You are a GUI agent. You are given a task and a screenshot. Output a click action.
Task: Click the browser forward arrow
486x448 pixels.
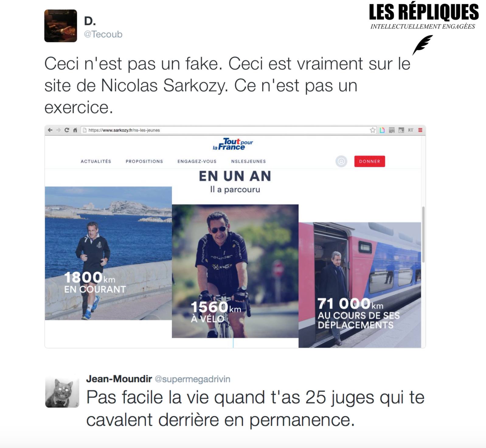pyautogui.click(x=58, y=130)
